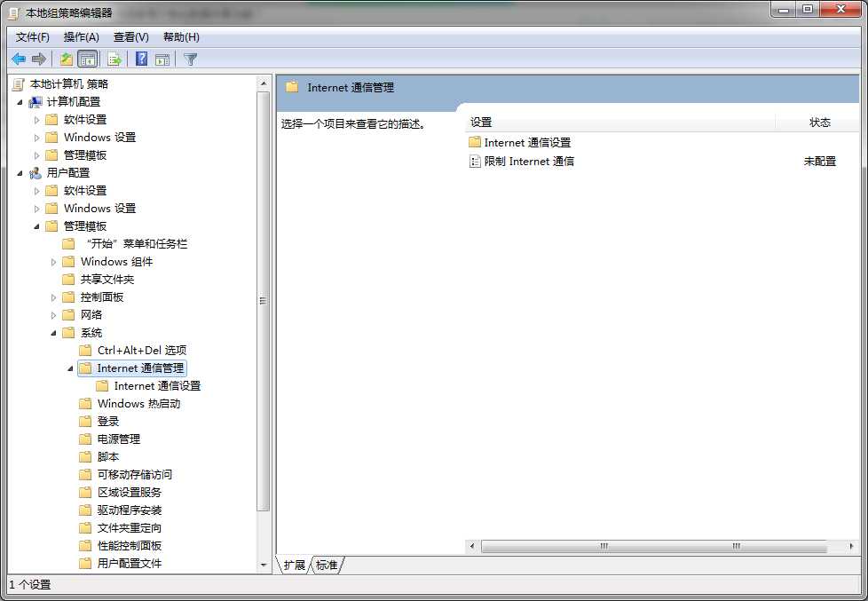This screenshot has width=868, height=601.
Task: Click the 本地计算机 策略 root icon
Action: (x=17, y=83)
